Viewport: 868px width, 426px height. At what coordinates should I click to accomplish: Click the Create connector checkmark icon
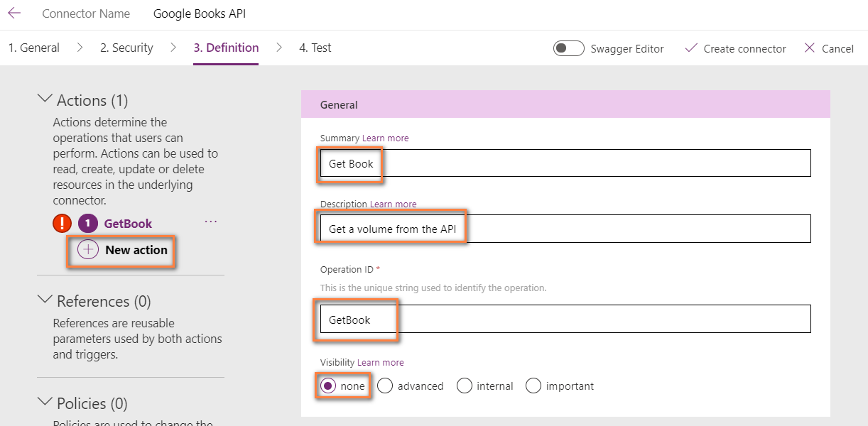pos(690,48)
